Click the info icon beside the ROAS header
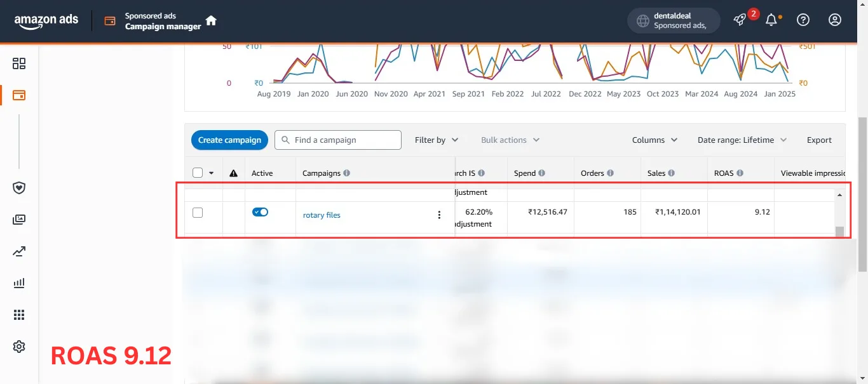This screenshot has width=868, height=384. 740,173
